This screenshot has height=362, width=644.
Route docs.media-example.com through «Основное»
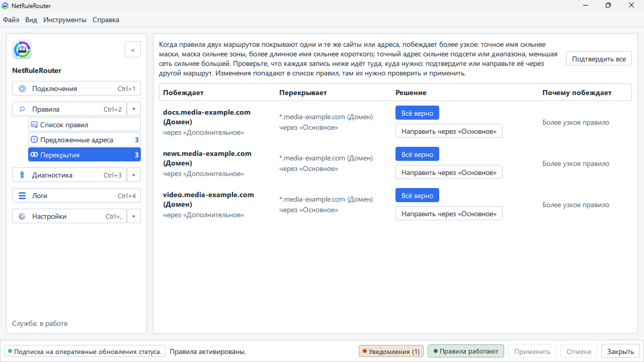(449, 131)
